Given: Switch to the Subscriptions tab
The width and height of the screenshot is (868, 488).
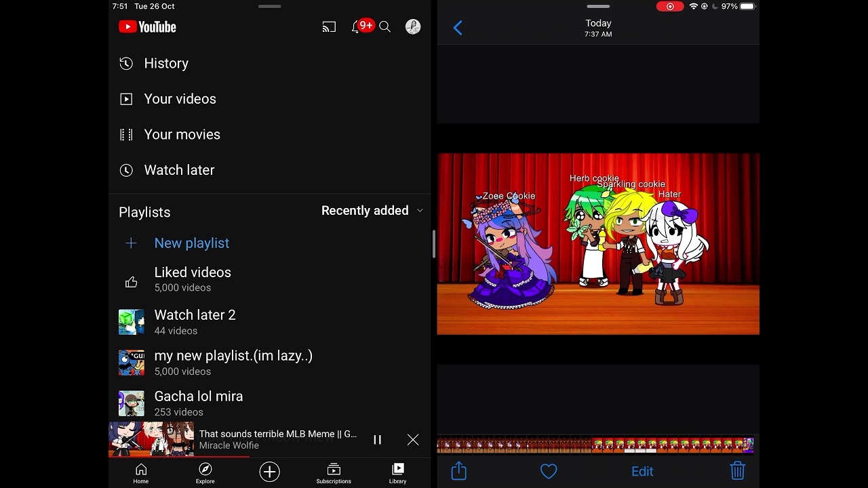Looking at the screenshot, I should coord(334,473).
